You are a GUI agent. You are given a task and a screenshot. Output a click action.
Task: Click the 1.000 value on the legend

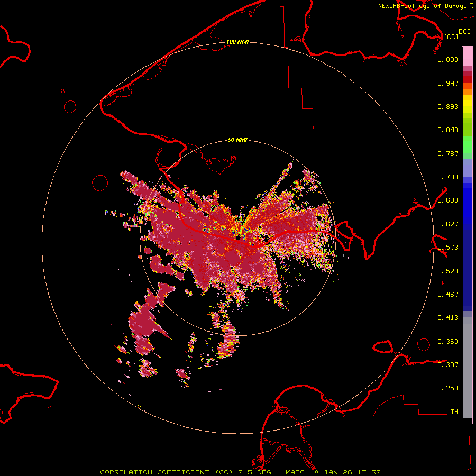pyautogui.click(x=448, y=59)
